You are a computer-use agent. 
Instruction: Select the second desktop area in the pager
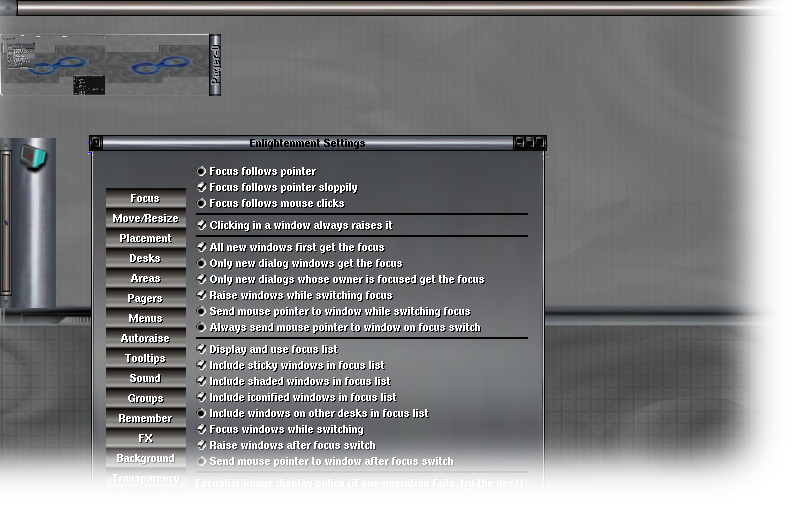point(157,65)
